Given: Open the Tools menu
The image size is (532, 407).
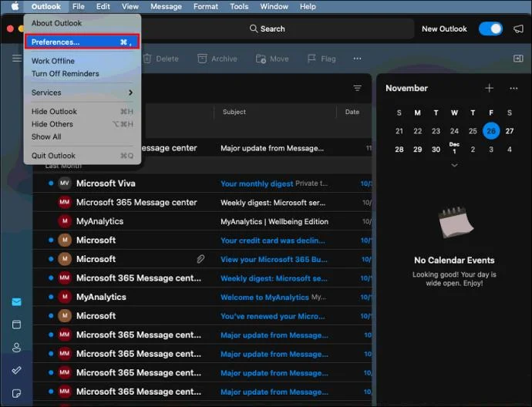Looking at the screenshot, I should coord(239,6).
